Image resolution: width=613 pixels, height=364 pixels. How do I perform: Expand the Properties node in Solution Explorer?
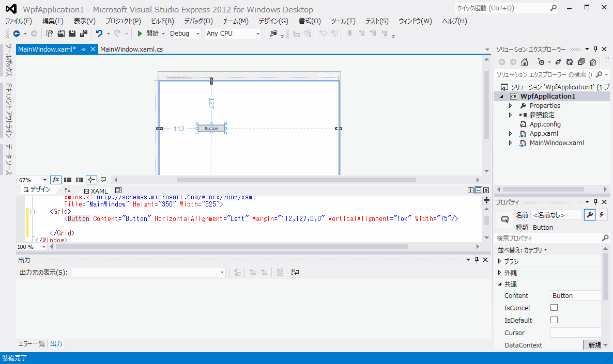point(510,105)
